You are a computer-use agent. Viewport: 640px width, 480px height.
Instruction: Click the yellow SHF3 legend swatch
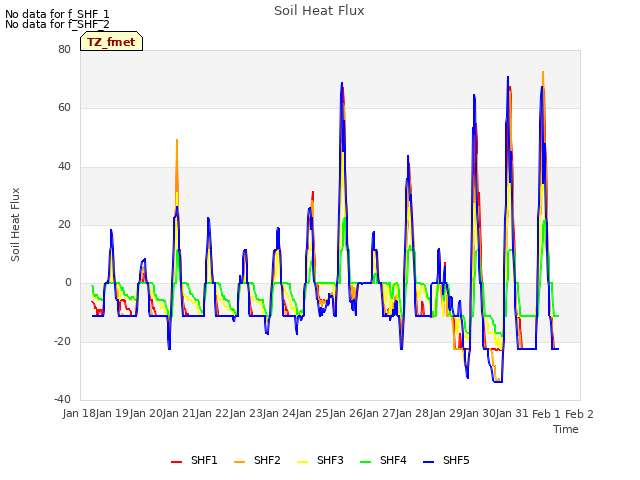(x=302, y=462)
